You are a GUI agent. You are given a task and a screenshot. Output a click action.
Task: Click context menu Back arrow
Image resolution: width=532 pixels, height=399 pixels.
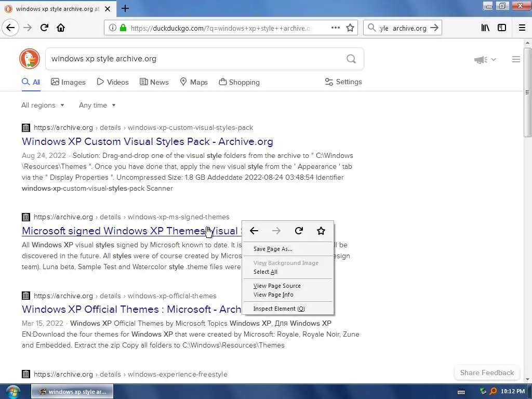coord(254,231)
